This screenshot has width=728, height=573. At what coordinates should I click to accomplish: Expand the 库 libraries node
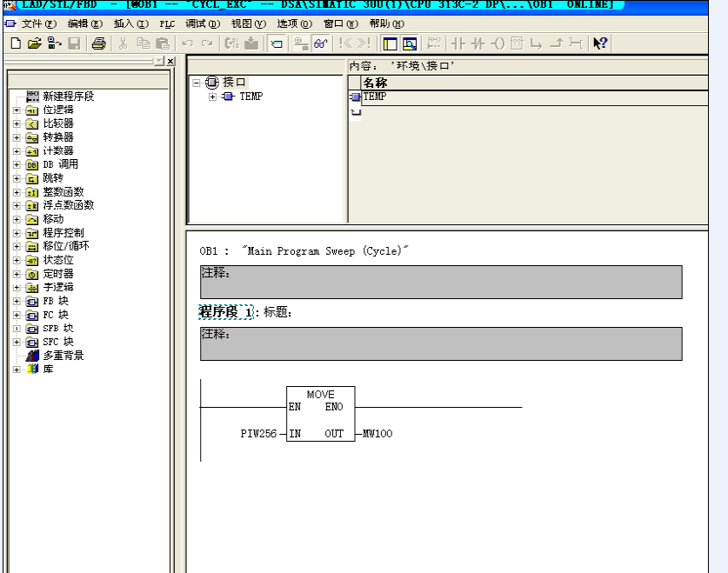(17, 370)
